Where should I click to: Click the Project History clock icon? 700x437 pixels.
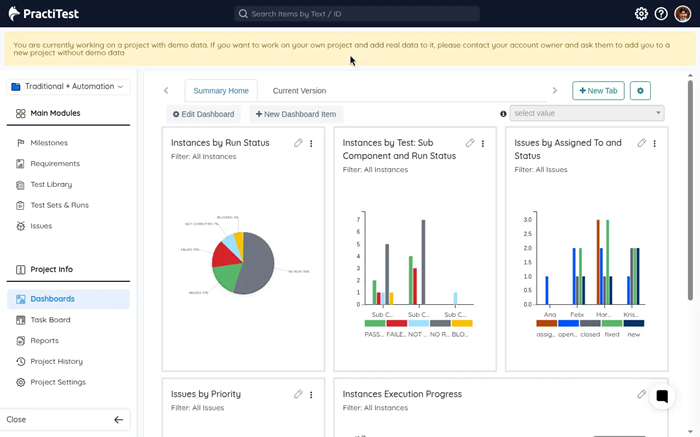click(x=21, y=362)
